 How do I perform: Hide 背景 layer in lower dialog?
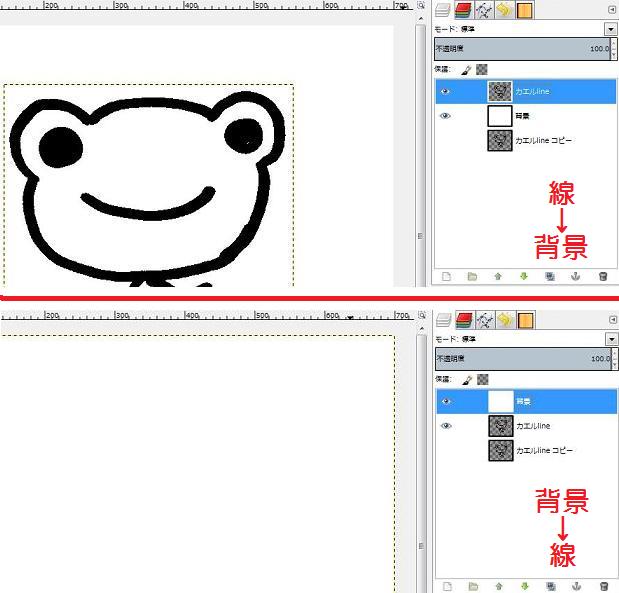(446, 402)
